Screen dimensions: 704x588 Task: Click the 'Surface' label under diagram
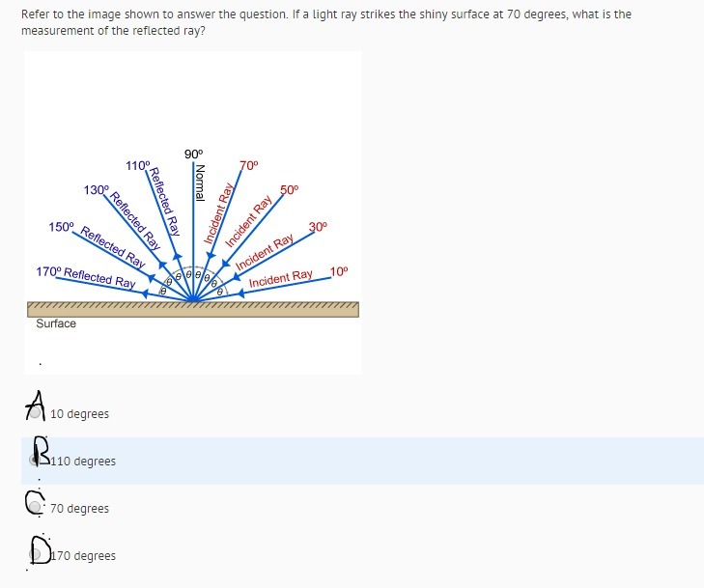[x=56, y=323]
